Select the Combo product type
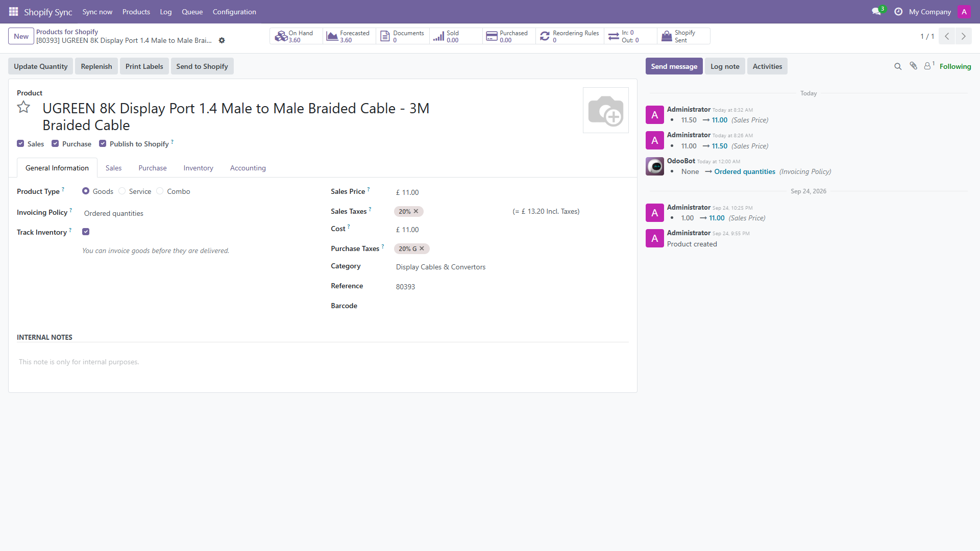 point(160,191)
